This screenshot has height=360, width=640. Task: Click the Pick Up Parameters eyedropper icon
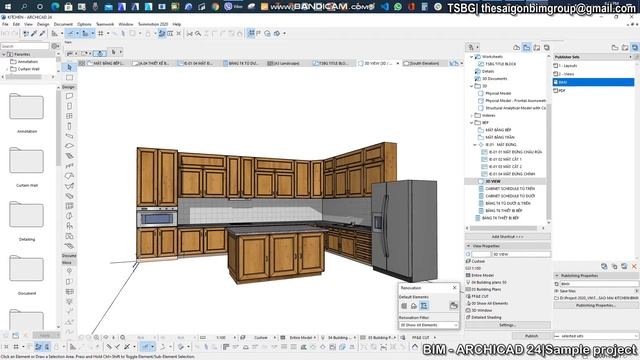(x=34, y=33)
